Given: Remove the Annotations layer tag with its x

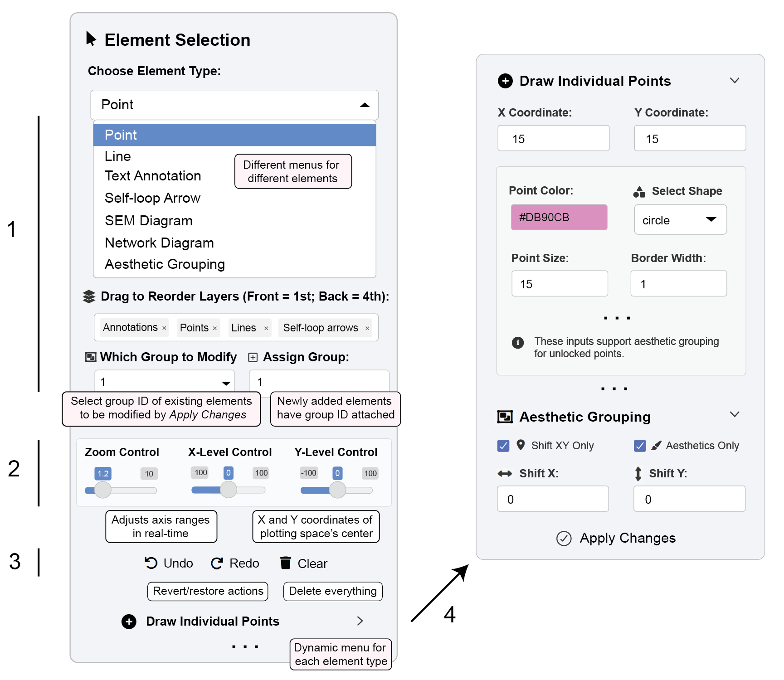Looking at the screenshot, I should 164,328.
